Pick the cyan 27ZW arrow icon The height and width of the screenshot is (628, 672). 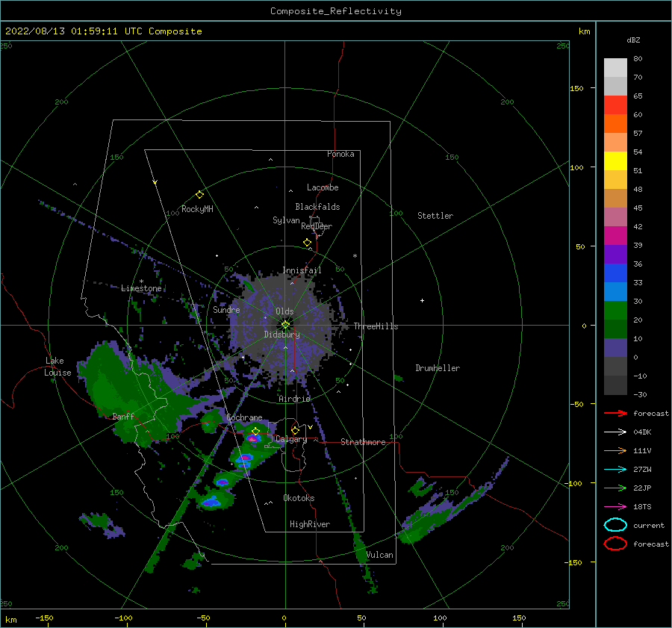click(x=615, y=470)
